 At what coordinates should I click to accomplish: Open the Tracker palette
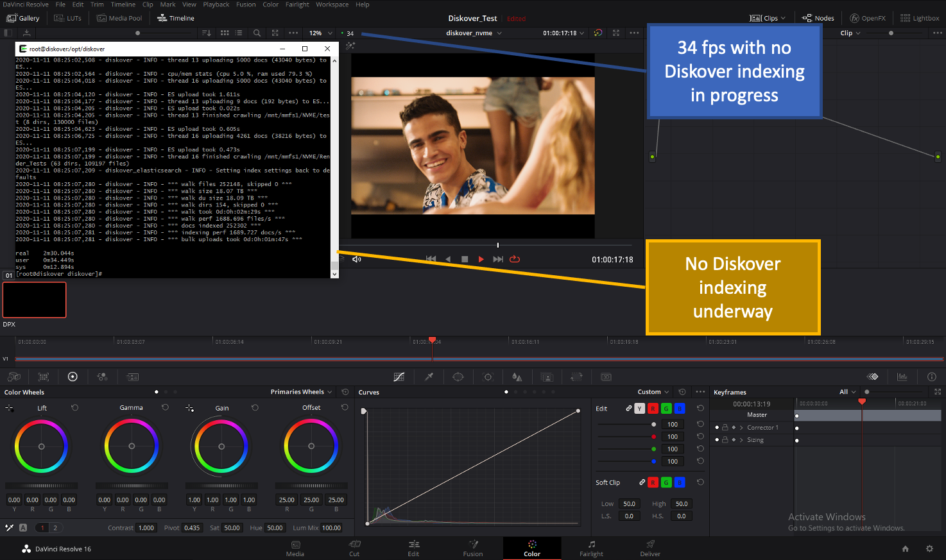[488, 377]
